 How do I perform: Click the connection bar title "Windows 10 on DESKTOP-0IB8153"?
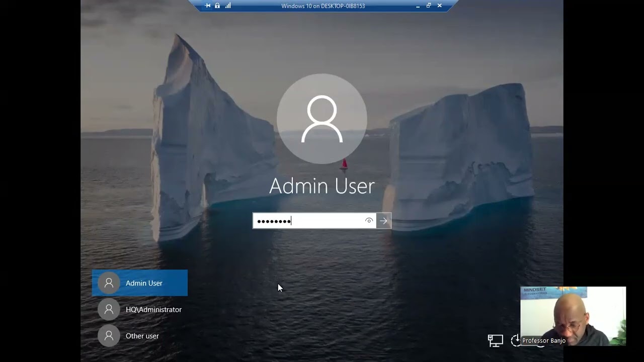pyautogui.click(x=323, y=6)
